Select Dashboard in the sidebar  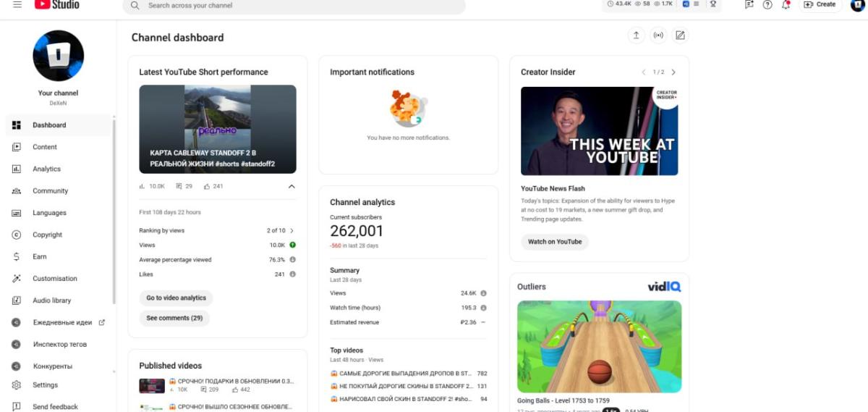click(59, 125)
